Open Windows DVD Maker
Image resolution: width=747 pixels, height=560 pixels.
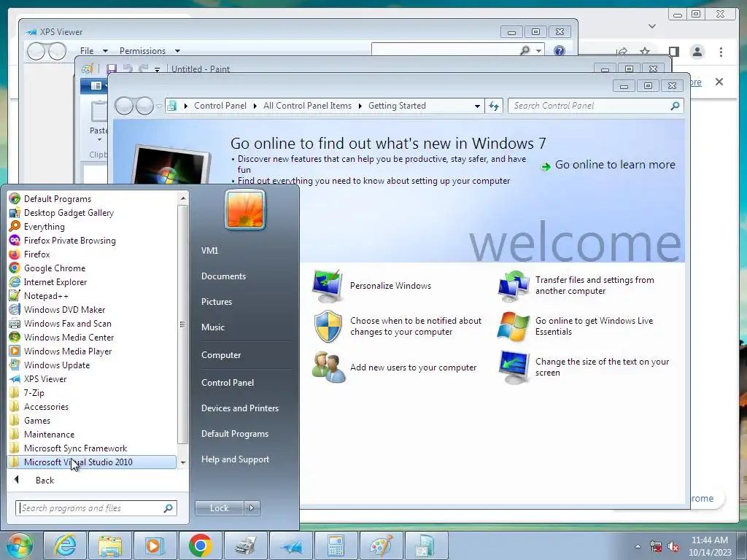[x=64, y=309]
